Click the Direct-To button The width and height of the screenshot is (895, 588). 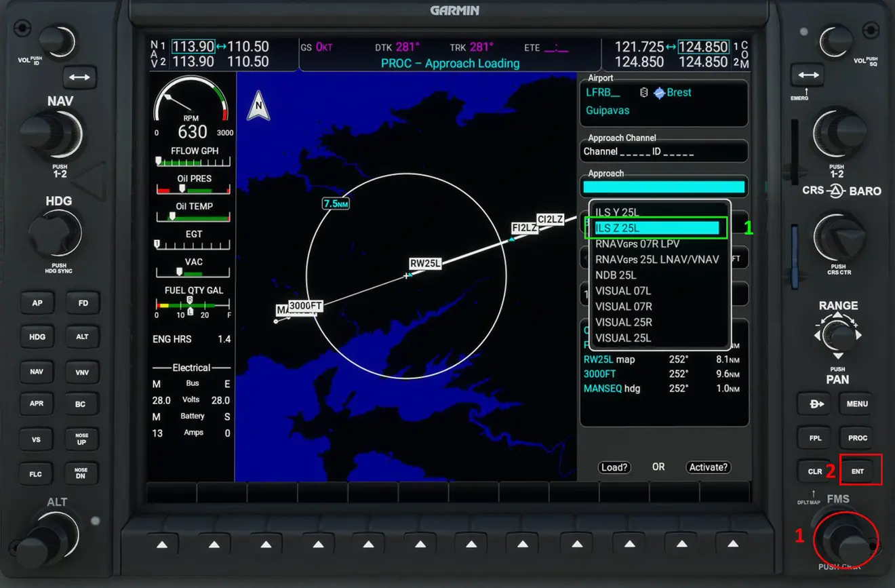coord(813,403)
